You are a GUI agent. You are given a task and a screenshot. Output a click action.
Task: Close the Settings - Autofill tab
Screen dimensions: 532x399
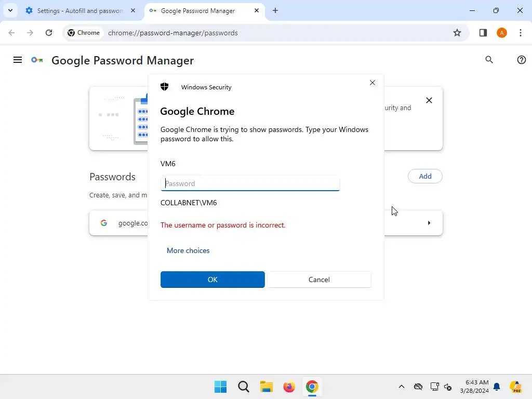click(133, 11)
